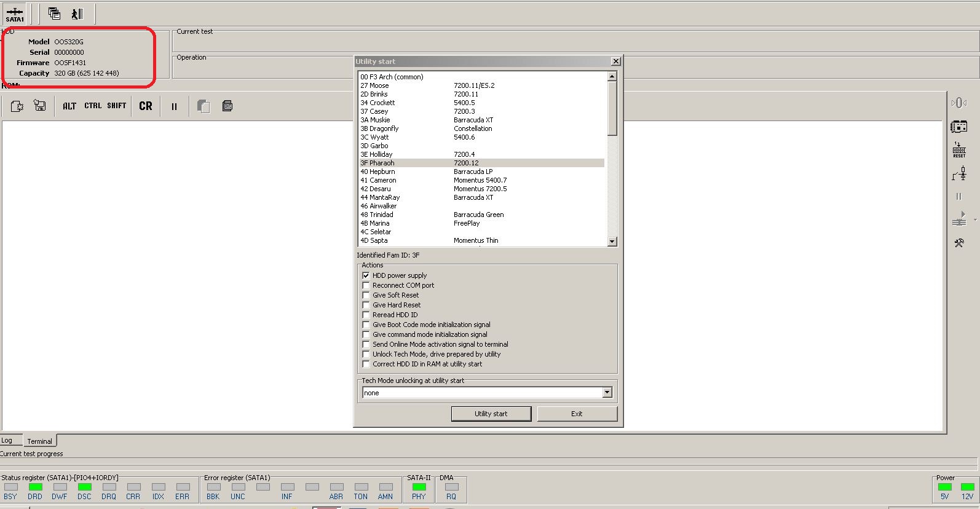Image resolution: width=980 pixels, height=509 pixels.
Task: Select '3D Garbo' family row
Action: pos(482,146)
